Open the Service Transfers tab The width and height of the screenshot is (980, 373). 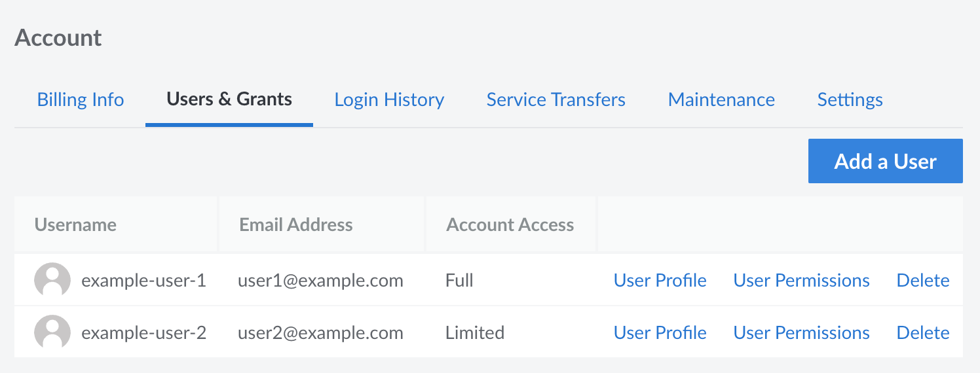[556, 100]
